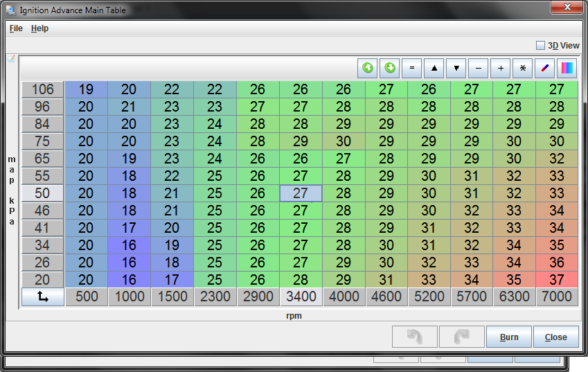Enable the 3D View checkbox
This screenshot has height=372, width=588.
540,46
